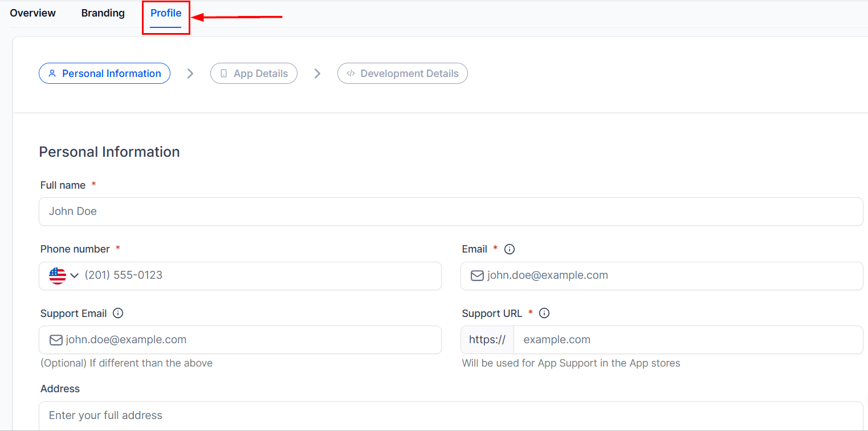
Task: Click the person icon in Personal Information pill
Action: click(x=52, y=74)
